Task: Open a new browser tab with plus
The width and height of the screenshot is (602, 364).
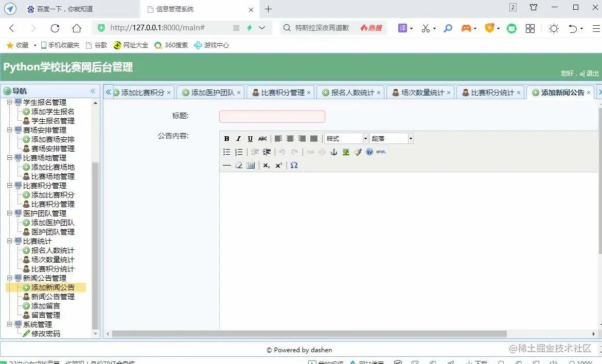Action: pos(268,9)
